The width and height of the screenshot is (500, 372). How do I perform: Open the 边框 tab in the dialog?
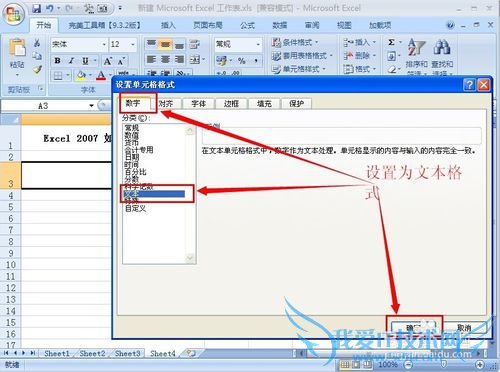point(231,104)
